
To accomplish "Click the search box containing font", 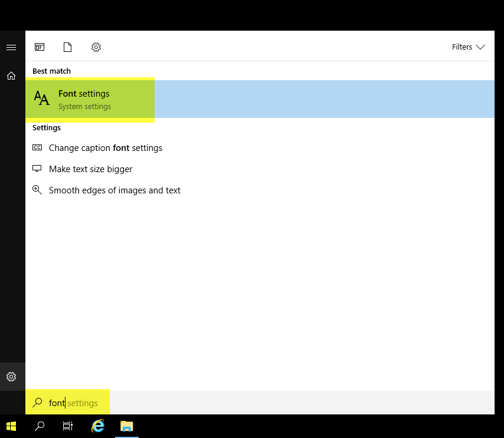I will (260, 403).
